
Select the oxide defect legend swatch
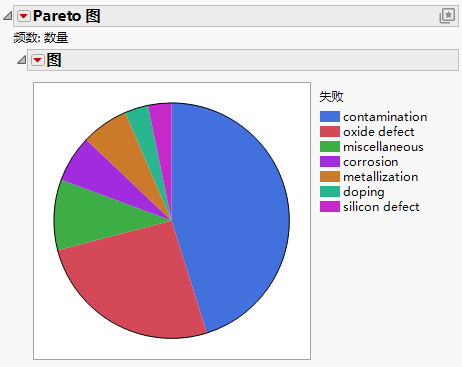click(x=330, y=132)
